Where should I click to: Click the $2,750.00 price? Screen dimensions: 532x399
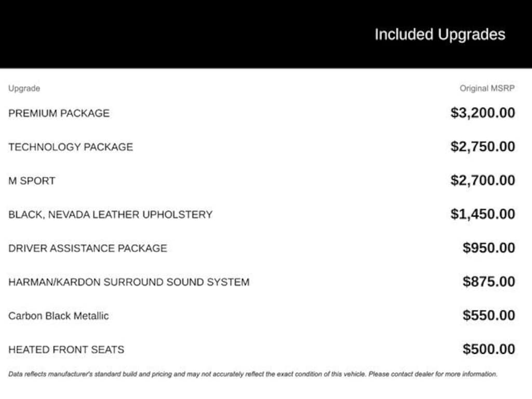pos(483,147)
